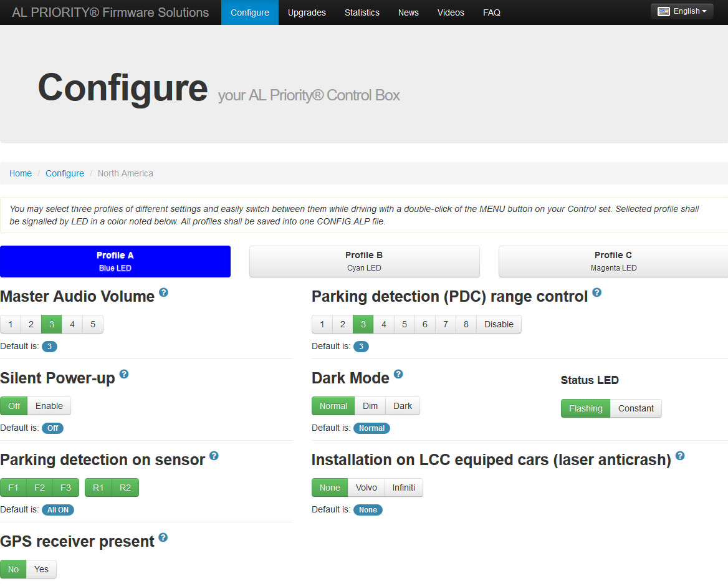Open the English language dropdown
Viewport: 728px width, 586px height.
point(682,11)
